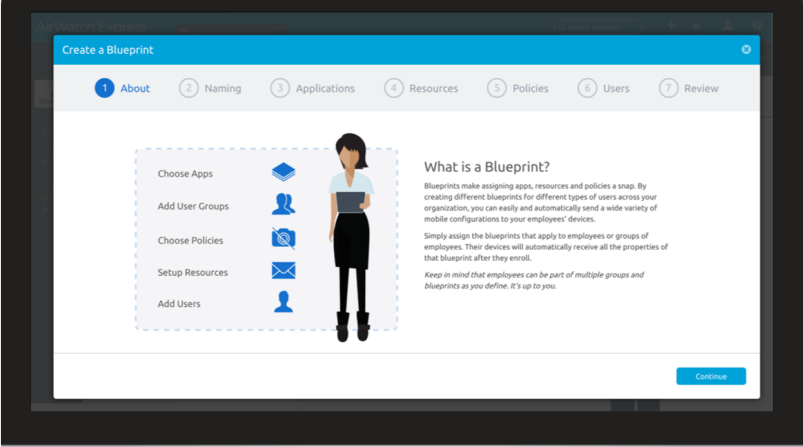
Task: Select the Users step
Action: click(x=604, y=88)
